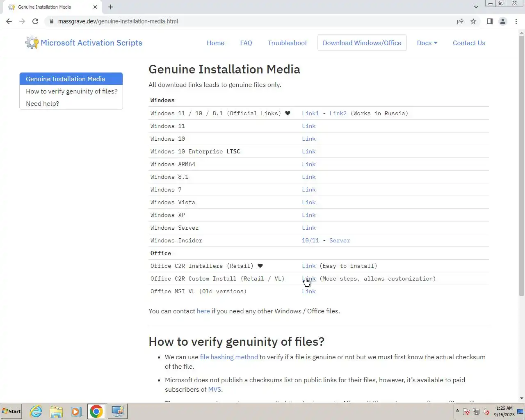This screenshot has height=420, width=525.
Task: Click the browser Forward arrow
Action: point(22,21)
